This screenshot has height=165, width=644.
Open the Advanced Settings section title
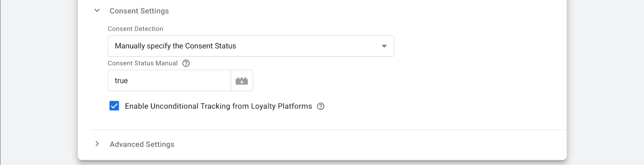point(142,144)
